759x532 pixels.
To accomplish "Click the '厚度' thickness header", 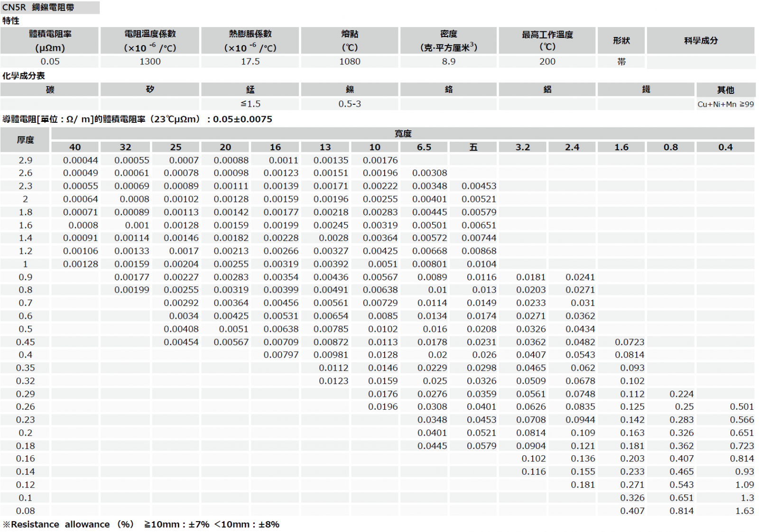I will point(25,140).
